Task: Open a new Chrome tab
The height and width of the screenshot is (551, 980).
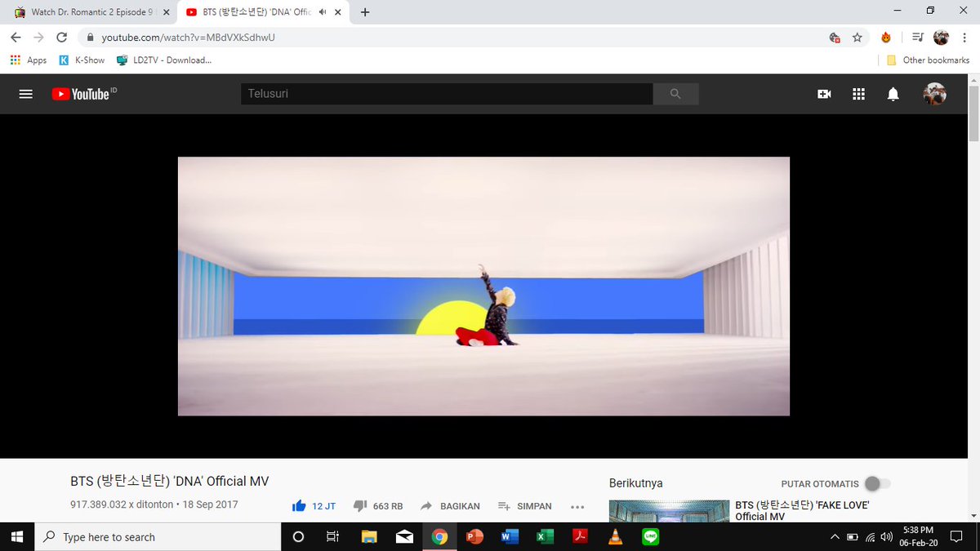Action: click(x=364, y=12)
